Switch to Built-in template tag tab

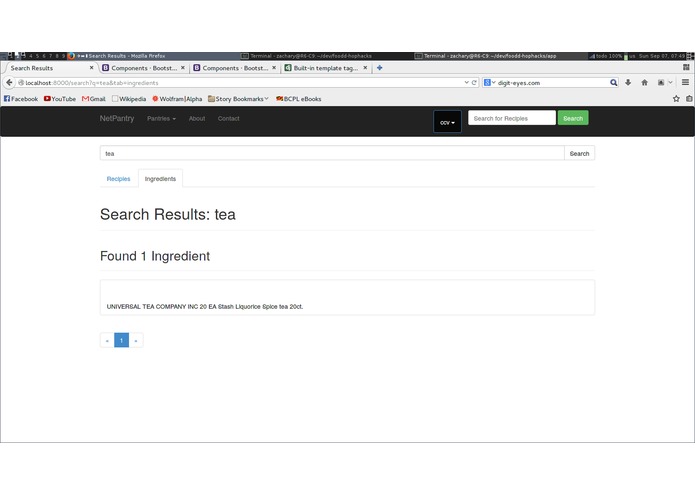pyautogui.click(x=324, y=68)
